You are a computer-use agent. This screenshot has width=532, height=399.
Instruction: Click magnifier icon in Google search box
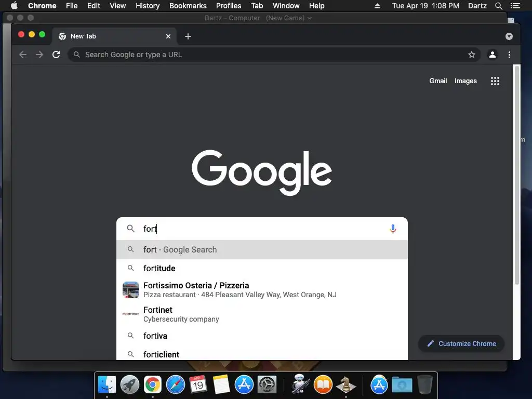(130, 229)
